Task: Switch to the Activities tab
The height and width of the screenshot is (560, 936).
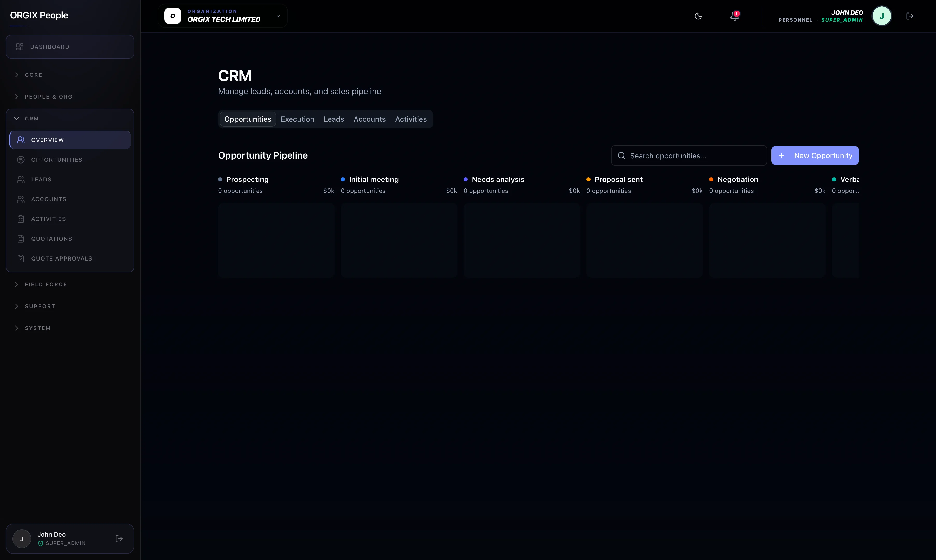Action: pyautogui.click(x=411, y=119)
